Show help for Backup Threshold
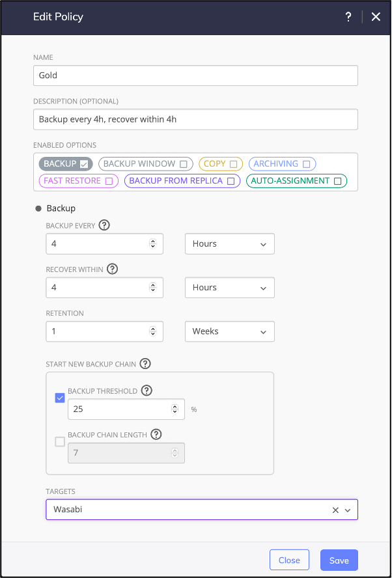The width and height of the screenshot is (392, 578). pos(147,391)
